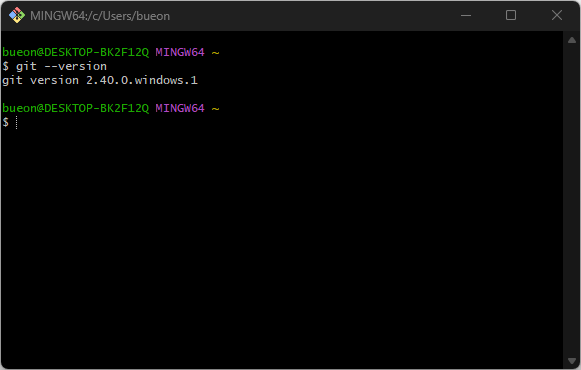Click the scrollbar down arrow
Viewport: 581px width, 370px height.
click(x=572, y=361)
